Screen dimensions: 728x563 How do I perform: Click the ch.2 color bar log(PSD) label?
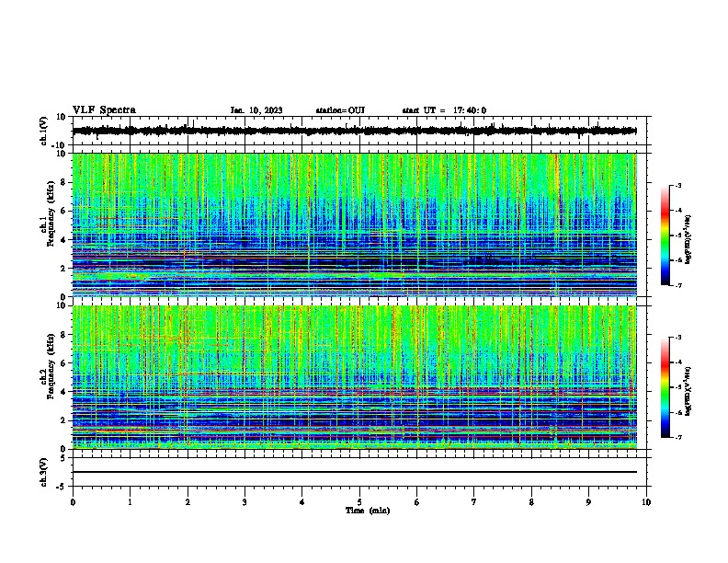pos(688,391)
